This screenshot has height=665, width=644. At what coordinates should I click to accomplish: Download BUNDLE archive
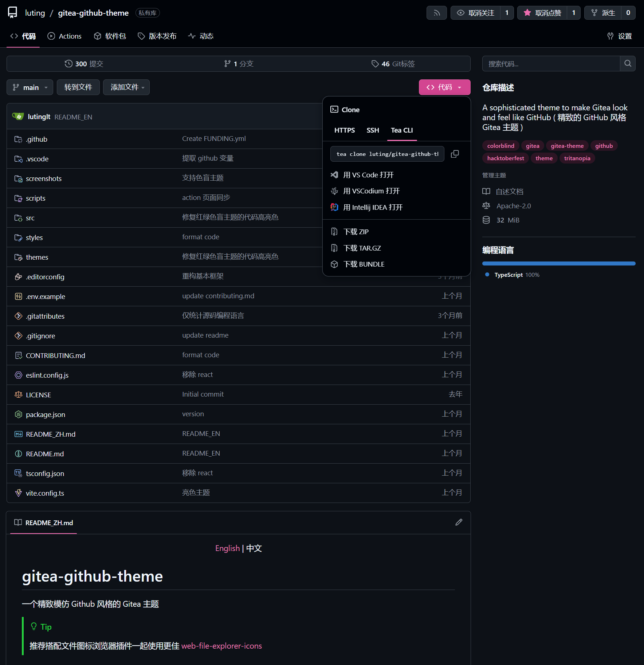coord(364,264)
